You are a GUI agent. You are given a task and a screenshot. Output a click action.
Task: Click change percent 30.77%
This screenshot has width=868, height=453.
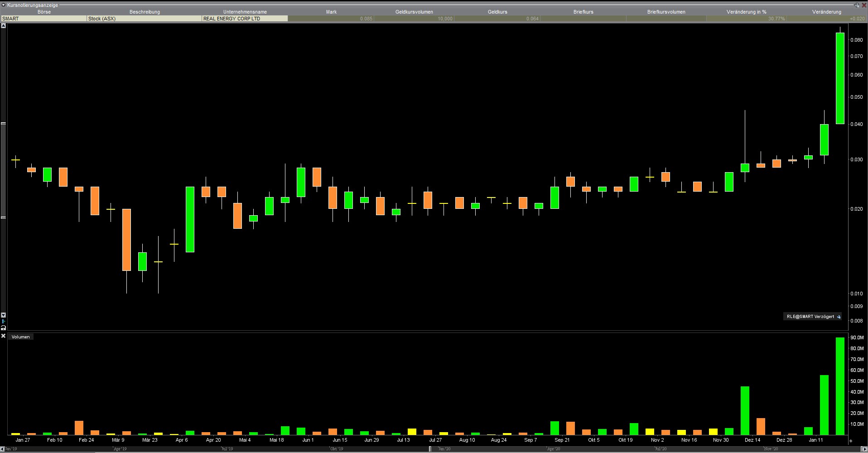[x=776, y=19]
